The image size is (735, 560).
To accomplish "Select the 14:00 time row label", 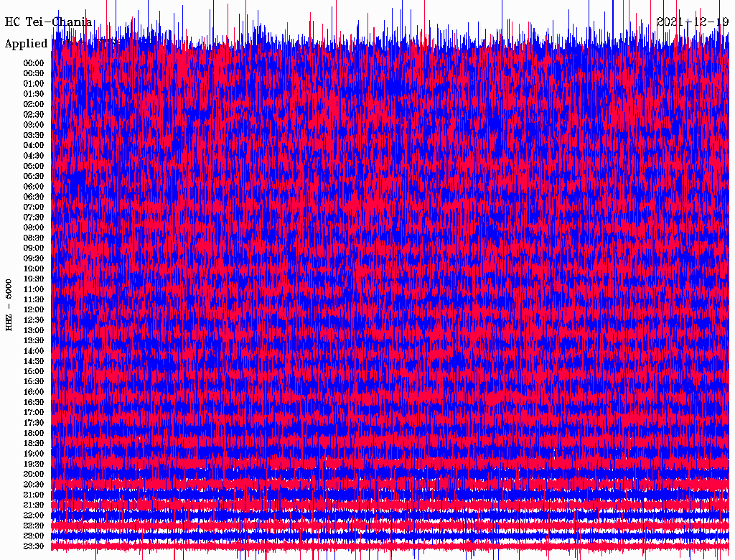I will 34,351.
